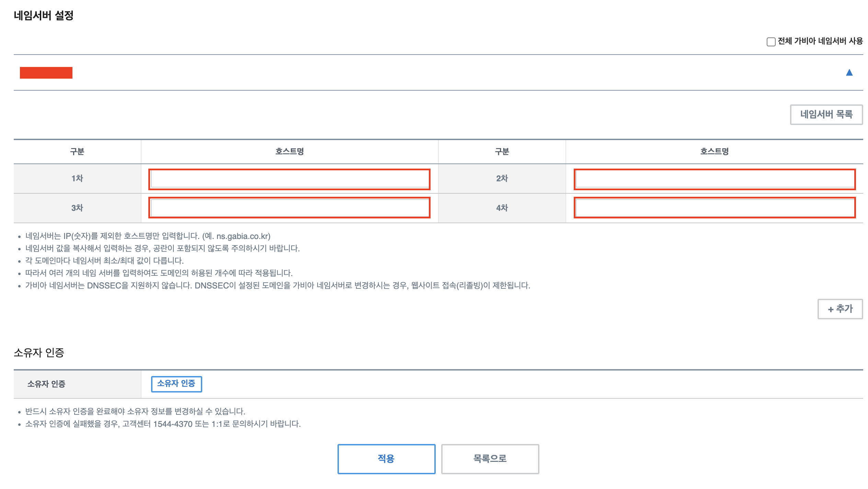Click the 2차 row label cell

tap(502, 179)
